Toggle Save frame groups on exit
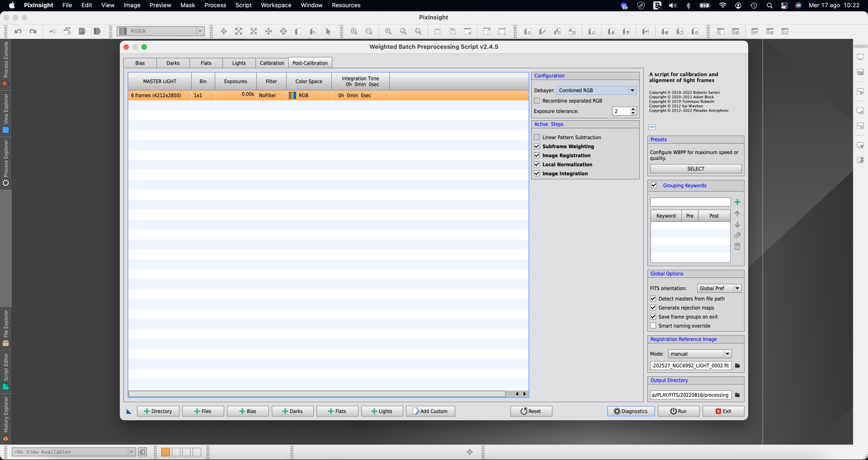The height and width of the screenshot is (460, 868). [653, 317]
